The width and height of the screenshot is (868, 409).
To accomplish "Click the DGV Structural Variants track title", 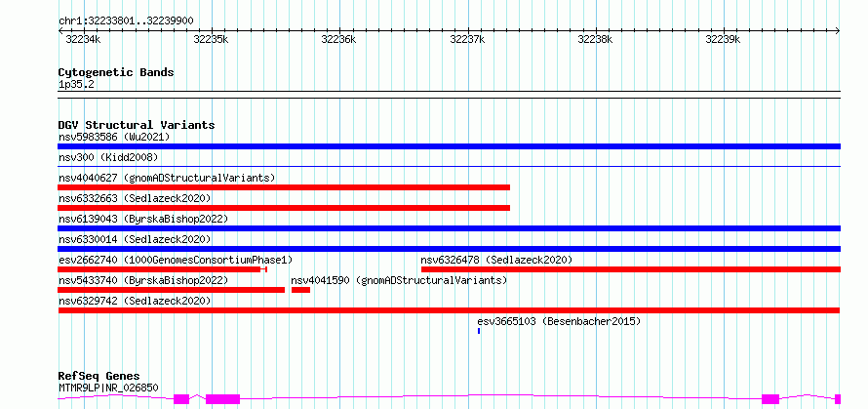I will pyautogui.click(x=137, y=125).
